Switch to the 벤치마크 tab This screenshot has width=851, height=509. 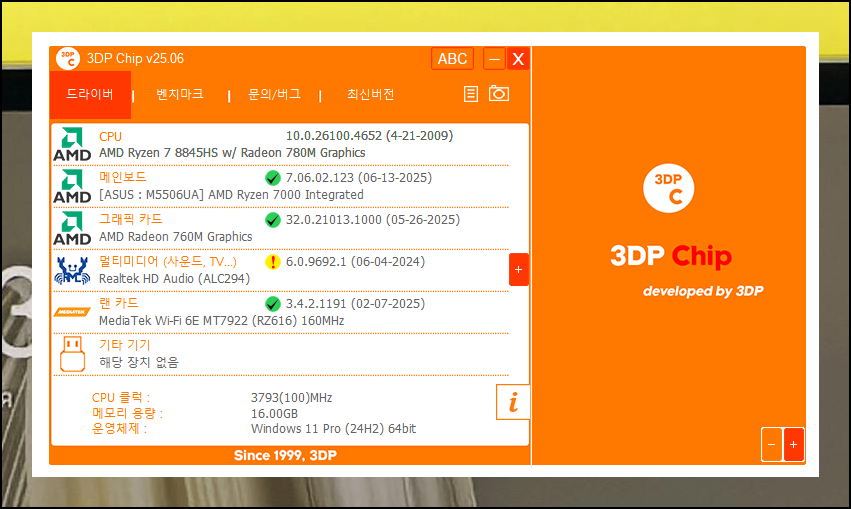(180, 94)
